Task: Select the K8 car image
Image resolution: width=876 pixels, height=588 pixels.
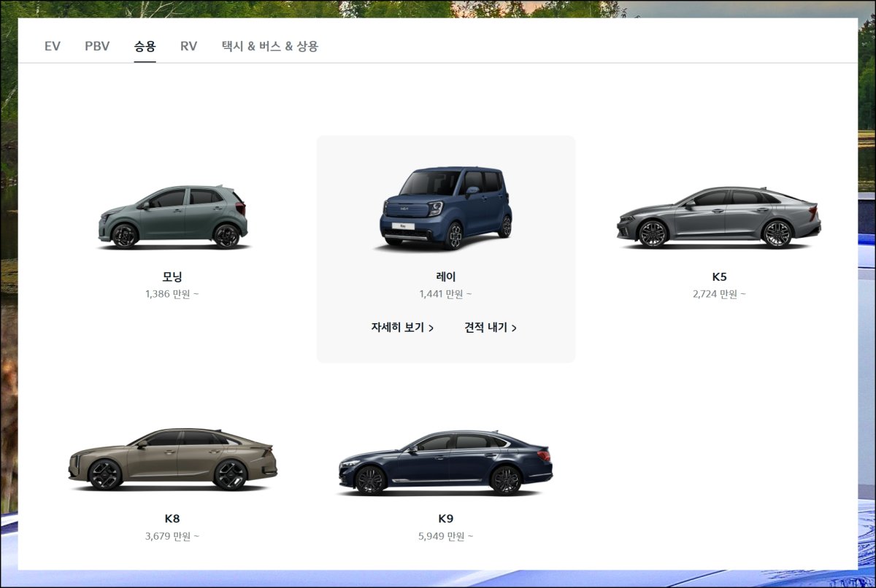Action: click(172, 459)
